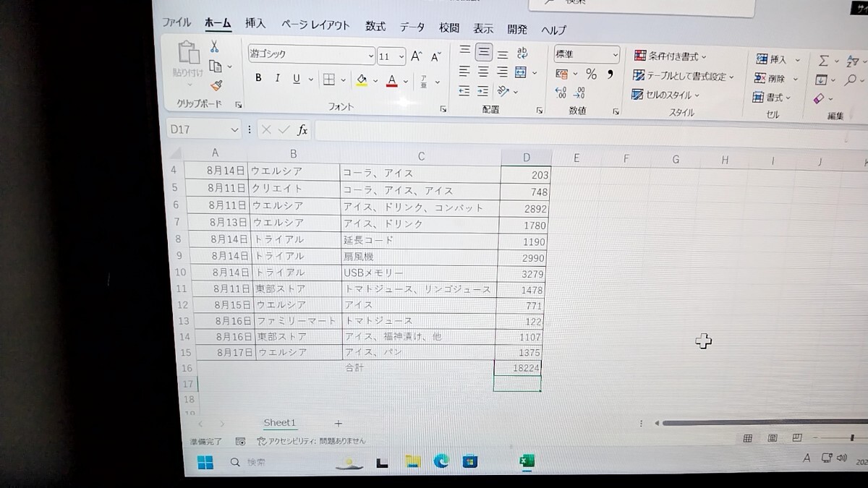Switch to ページレイアウト tab
The height and width of the screenshot is (488, 868).
pyautogui.click(x=315, y=25)
